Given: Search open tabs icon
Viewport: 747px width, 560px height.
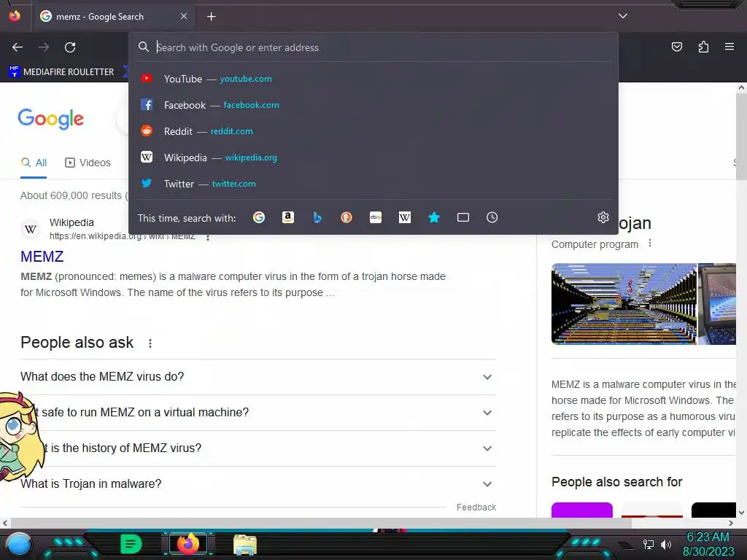Looking at the screenshot, I should pos(463,217).
